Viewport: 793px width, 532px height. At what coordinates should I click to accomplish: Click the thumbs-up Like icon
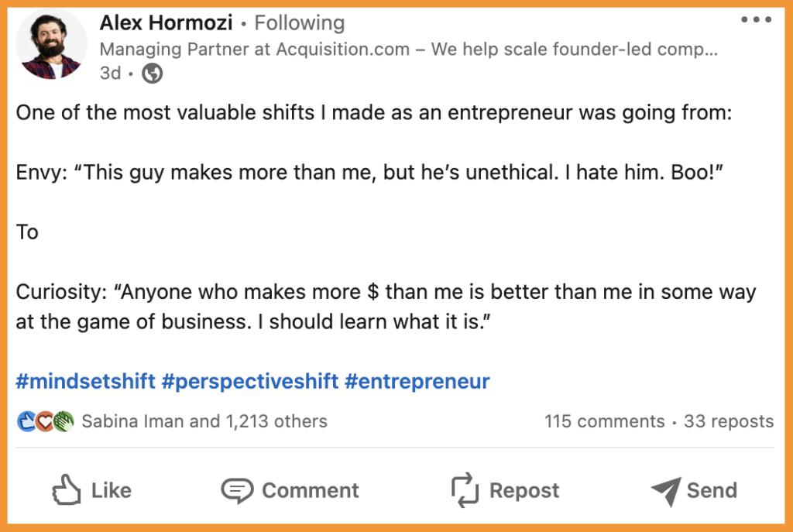pyautogui.click(x=67, y=489)
